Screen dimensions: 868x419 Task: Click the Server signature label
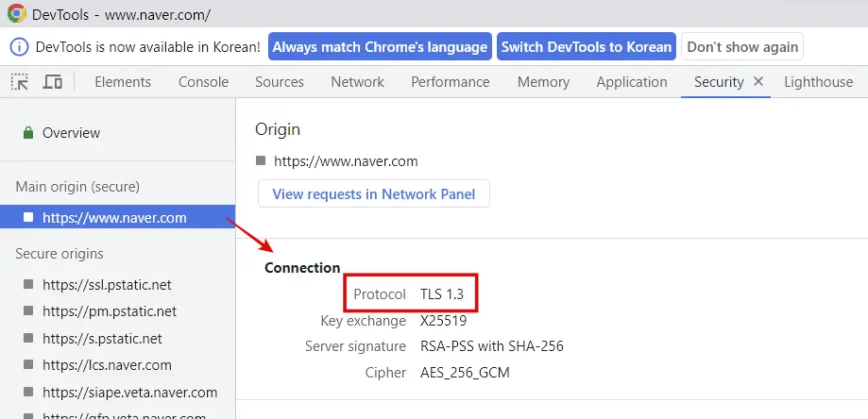355,346
